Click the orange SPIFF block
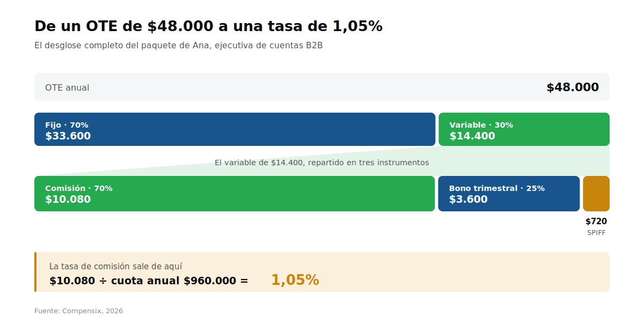The image size is (644, 324). (596, 194)
